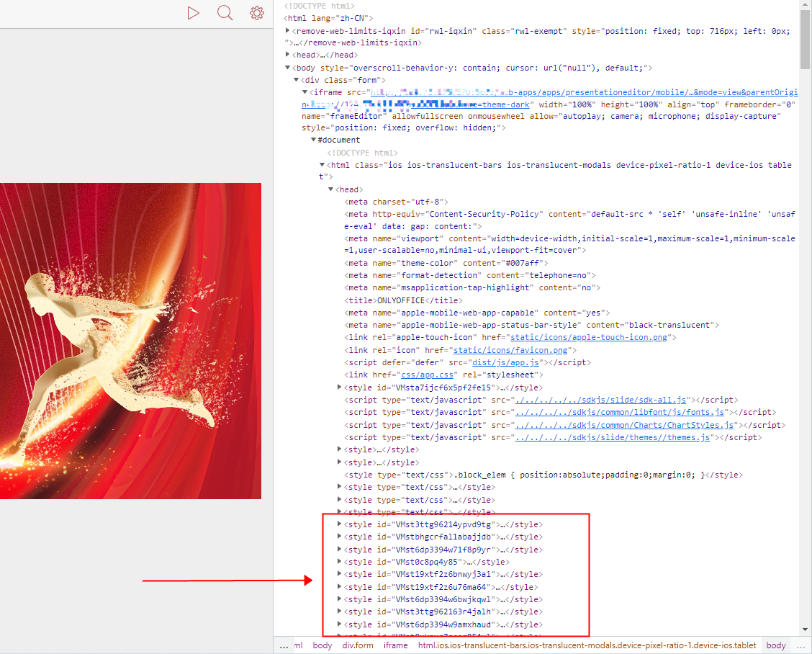This screenshot has height=654, width=812.
Task: Select the meta viewport line
Action: coord(569,245)
